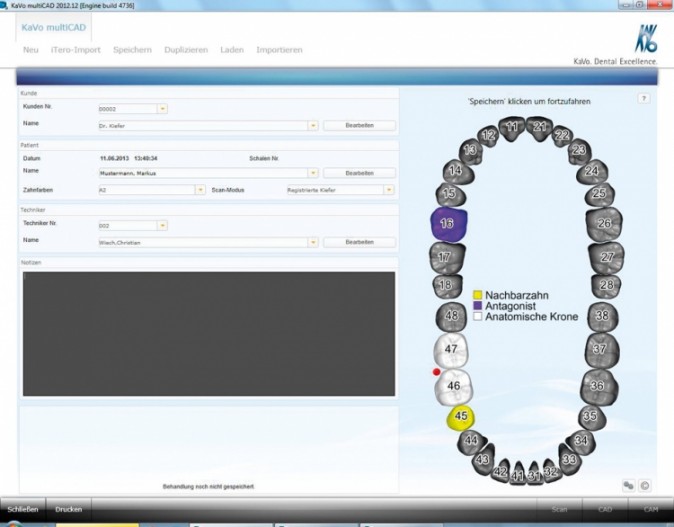This screenshot has width=674, height=527.
Task: Select tooth 11 in the dental chart
Action: pyautogui.click(x=512, y=128)
